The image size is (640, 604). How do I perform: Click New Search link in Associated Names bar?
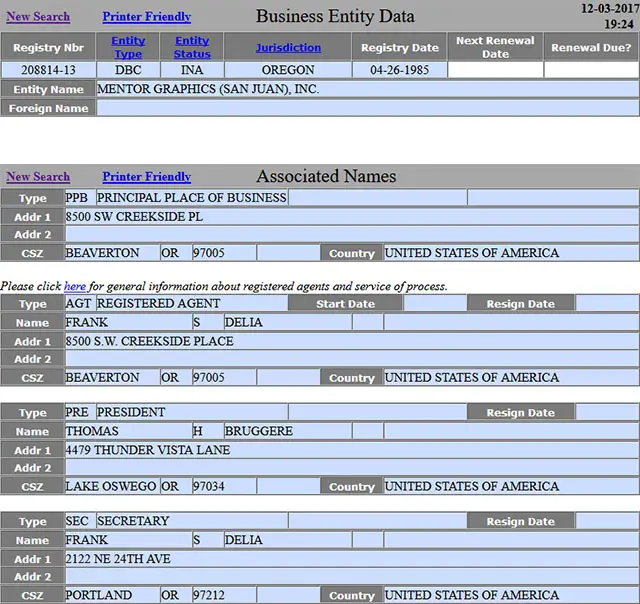coord(38,177)
